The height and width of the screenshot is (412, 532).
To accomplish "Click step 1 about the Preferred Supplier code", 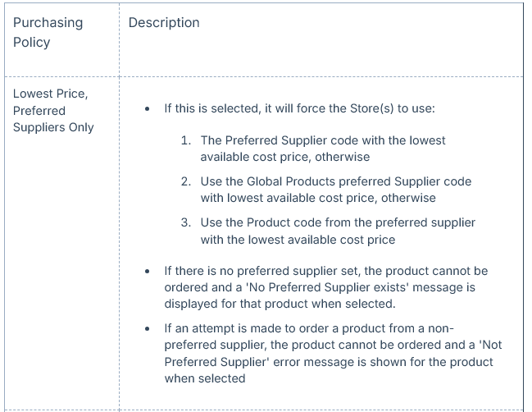I will (323, 149).
